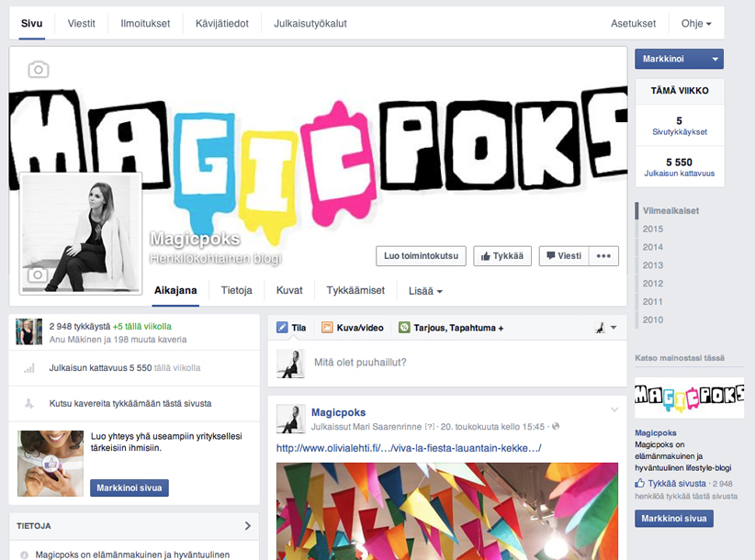
Task: Click the cover photo camera icon
Action: pyautogui.click(x=38, y=70)
